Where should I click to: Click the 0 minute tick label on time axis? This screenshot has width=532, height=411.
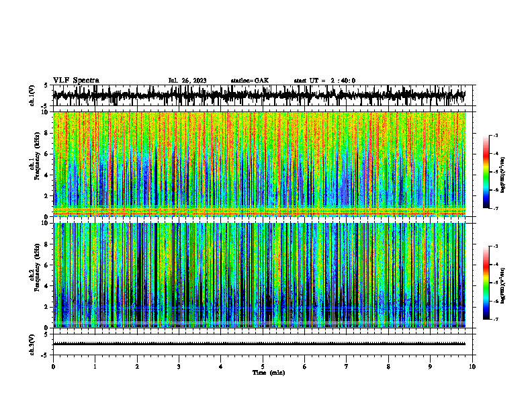[53, 367]
